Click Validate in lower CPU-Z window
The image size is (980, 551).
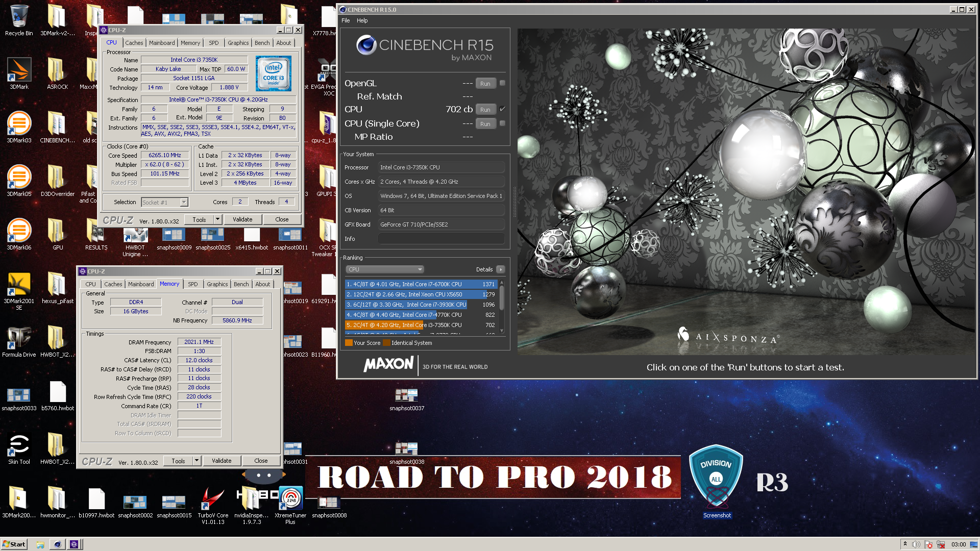[222, 461]
